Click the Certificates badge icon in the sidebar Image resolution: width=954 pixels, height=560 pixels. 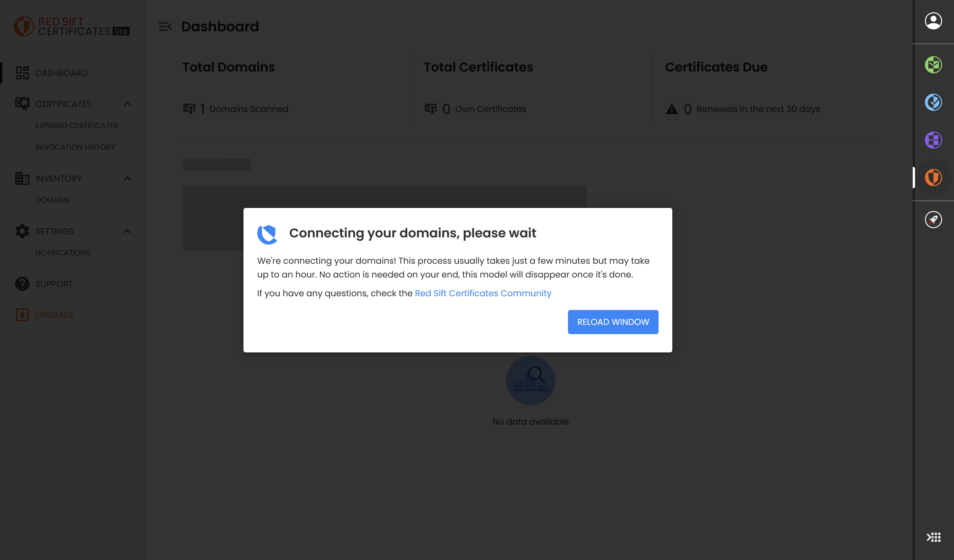pos(22,104)
